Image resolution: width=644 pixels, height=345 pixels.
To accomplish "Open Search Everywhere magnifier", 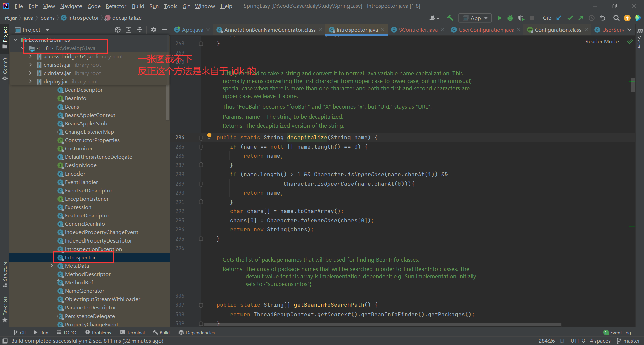I will click(x=616, y=18).
